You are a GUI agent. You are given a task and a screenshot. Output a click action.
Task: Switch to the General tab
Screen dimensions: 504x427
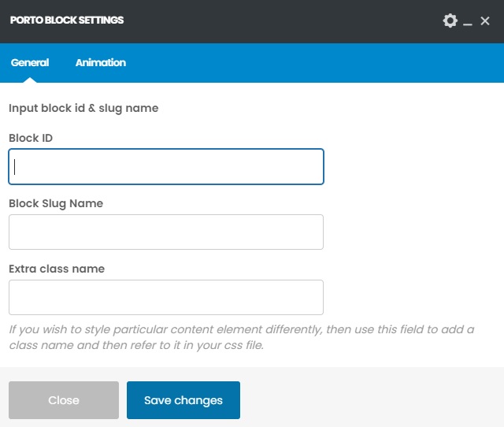coord(30,63)
